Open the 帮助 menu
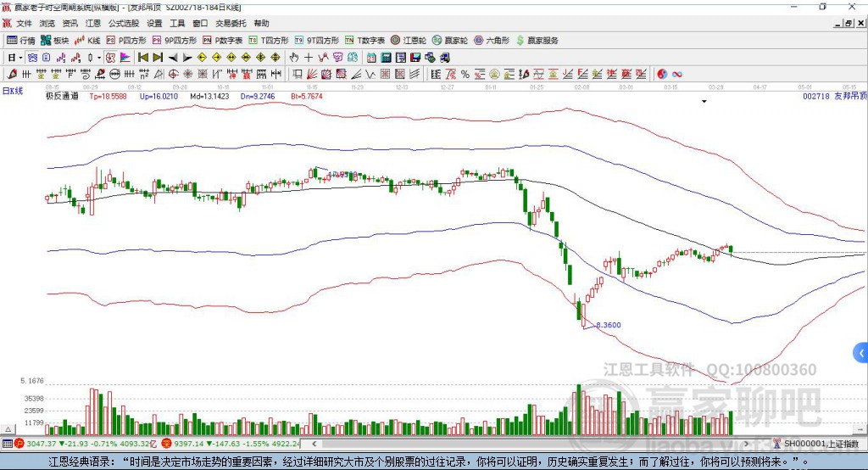Image resolution: width=868 pixels, height=470 pixels. (x=261, y=23)
